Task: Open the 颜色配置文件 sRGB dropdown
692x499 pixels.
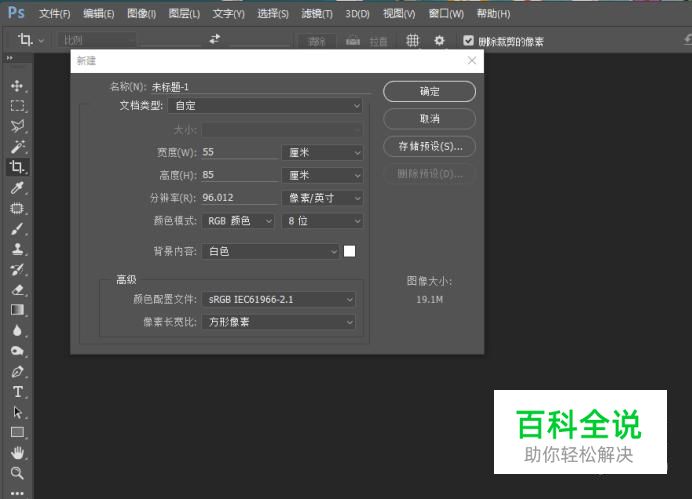Action: tap(278, 300)
